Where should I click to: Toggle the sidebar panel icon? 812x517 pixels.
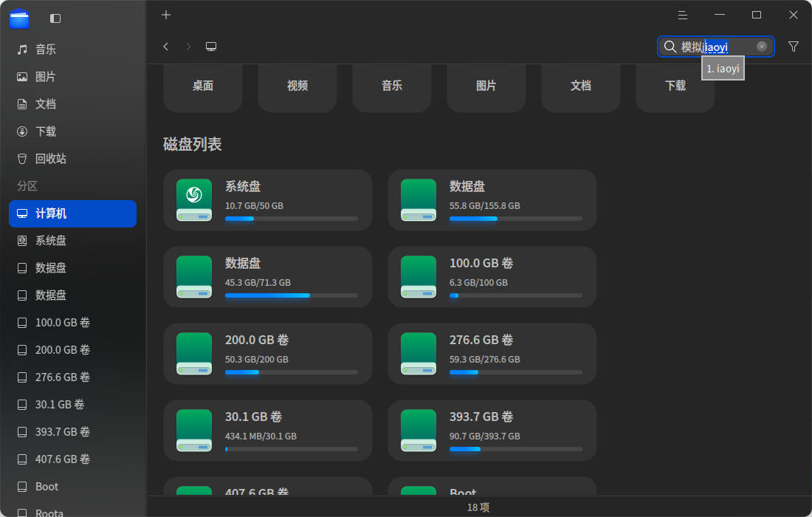tap(55, 18)
